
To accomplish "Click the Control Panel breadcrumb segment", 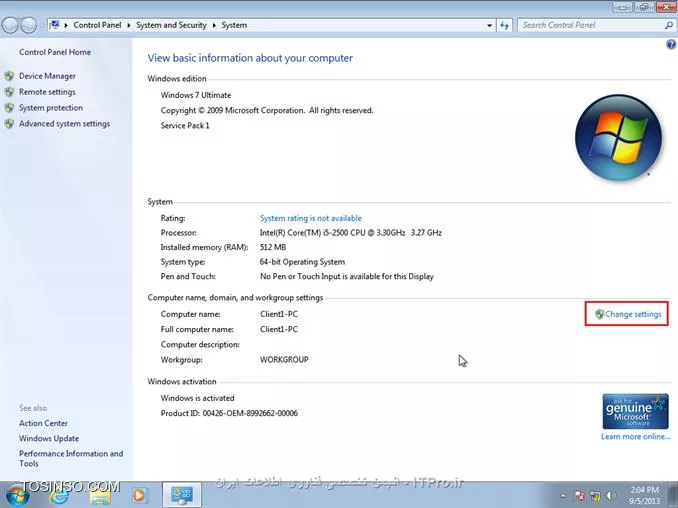I will pyautogui.click(x=97, y=25).
